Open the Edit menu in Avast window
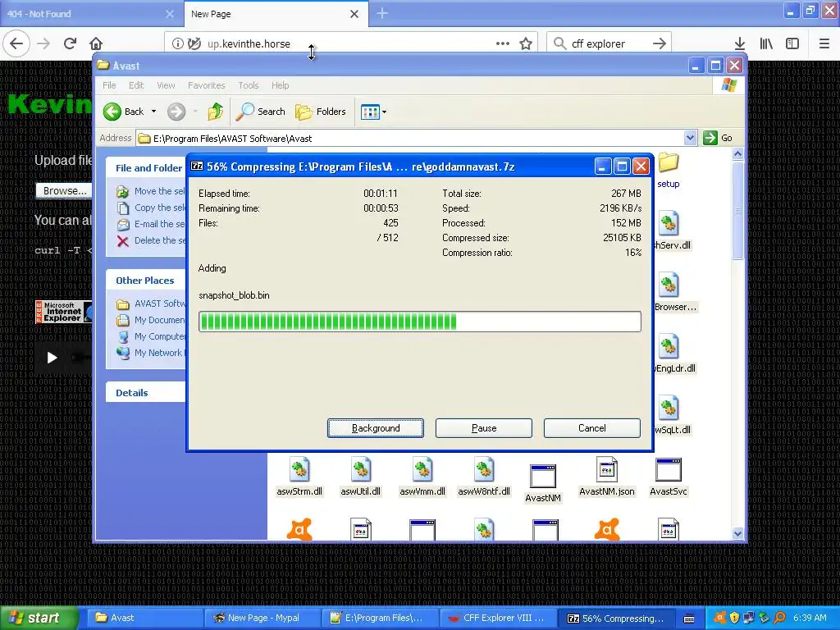 pos(136,85)
